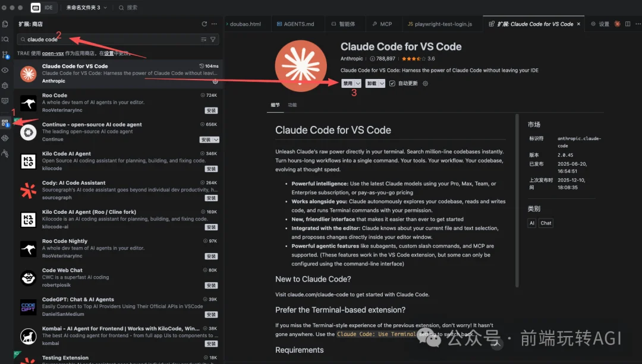Open the Explorer files icon in activity bar
This screenshot has width=642, height=364.
tap(5, 24)
